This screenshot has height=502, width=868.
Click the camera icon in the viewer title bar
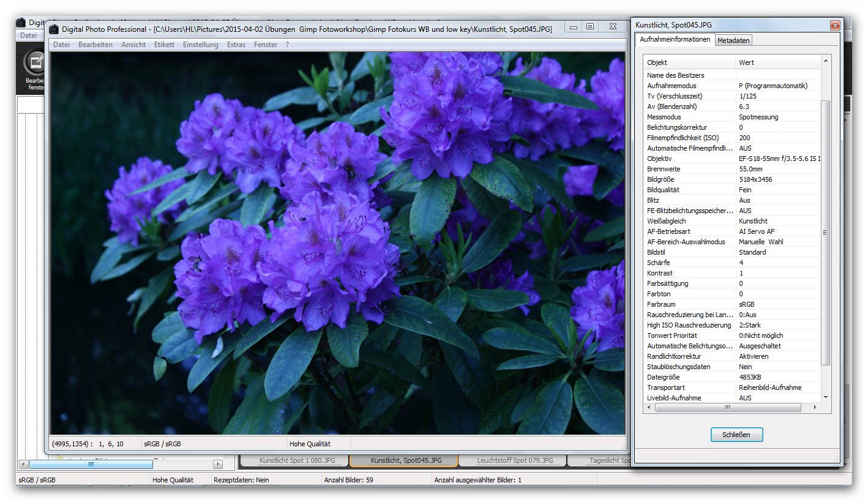pos(54,29)
